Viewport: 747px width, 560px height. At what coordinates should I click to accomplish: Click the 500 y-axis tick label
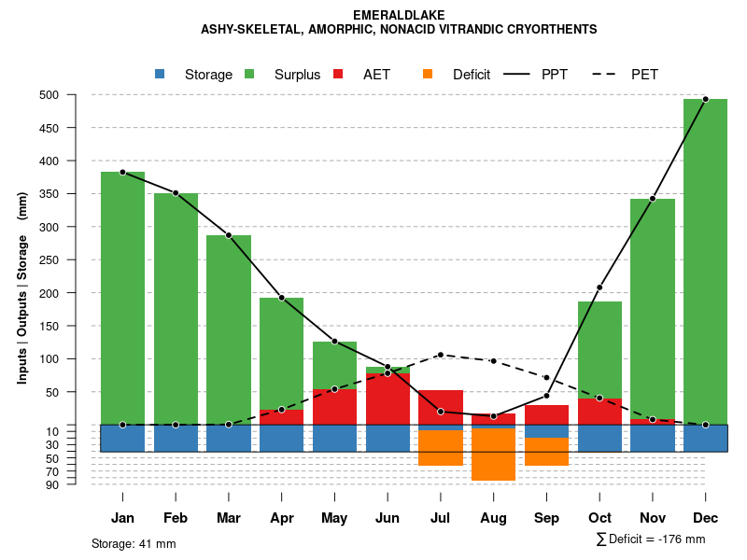click(75, 95)
